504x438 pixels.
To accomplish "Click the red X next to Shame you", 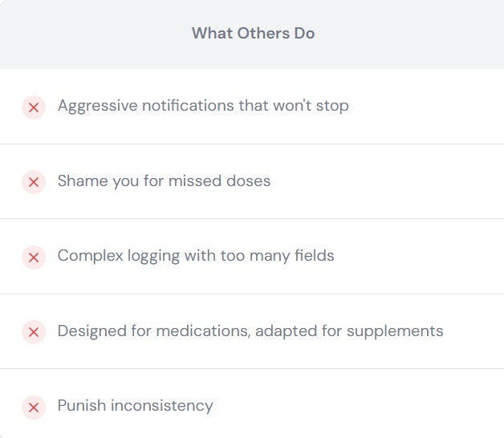I will [34, 182].
